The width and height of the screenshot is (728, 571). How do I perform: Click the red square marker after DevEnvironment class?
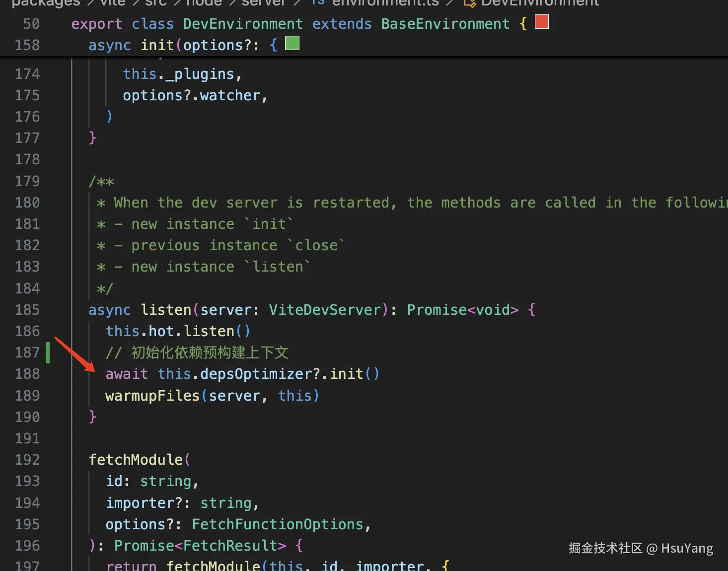click(x=542, y=22)
